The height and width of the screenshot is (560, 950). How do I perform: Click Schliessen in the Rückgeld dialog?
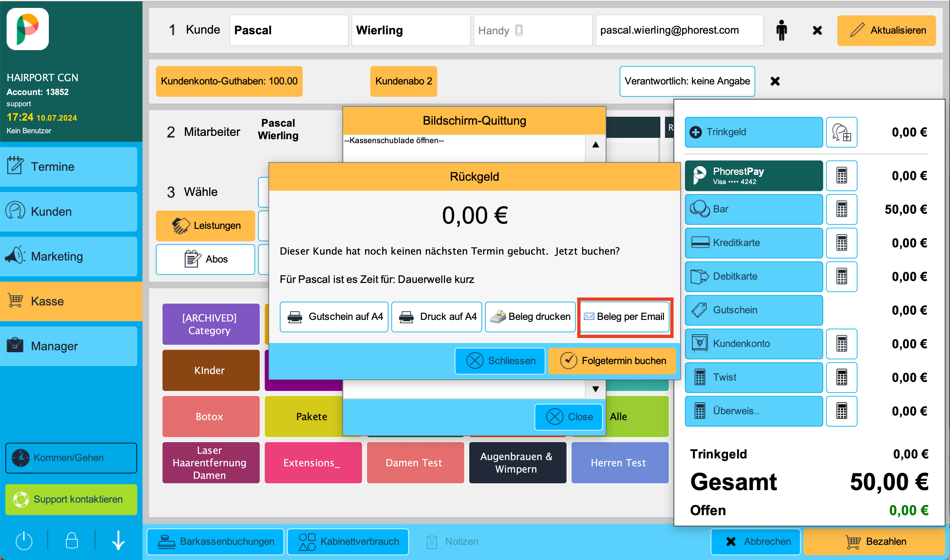pyautogui.click(x=500, y=361)
